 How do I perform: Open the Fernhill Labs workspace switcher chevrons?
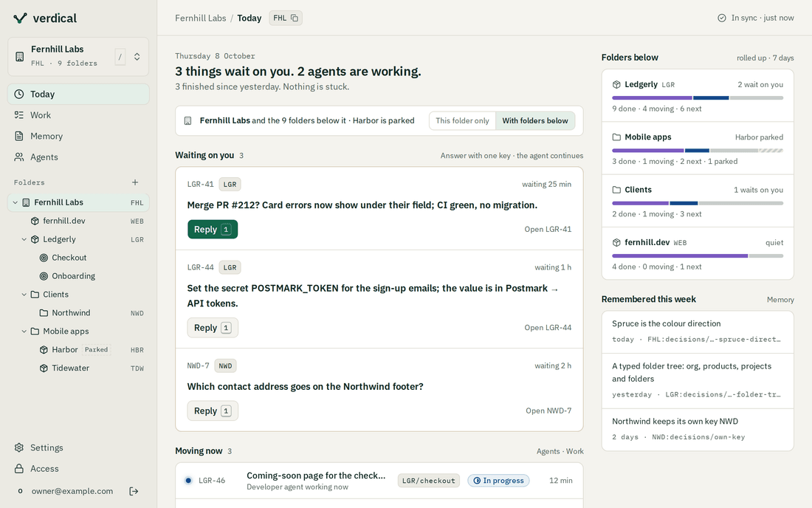coord(137,56)
